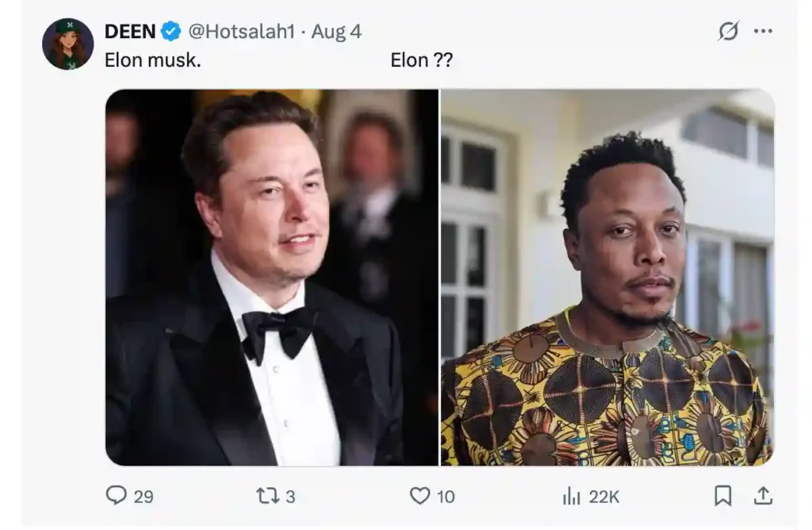This screenshot has height=530, width=812.
Task: Open DEEN's profile avatar
Action: (x=67, y=44)
